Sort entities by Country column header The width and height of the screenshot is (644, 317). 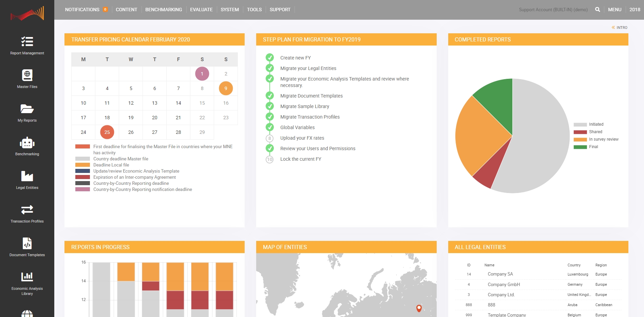(x=574, y=265)
